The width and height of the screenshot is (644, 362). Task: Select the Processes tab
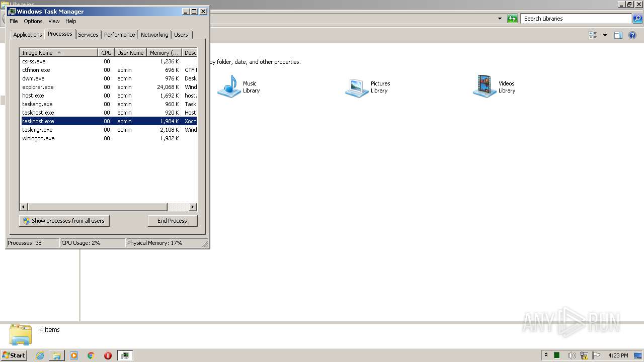click(60, 34)
